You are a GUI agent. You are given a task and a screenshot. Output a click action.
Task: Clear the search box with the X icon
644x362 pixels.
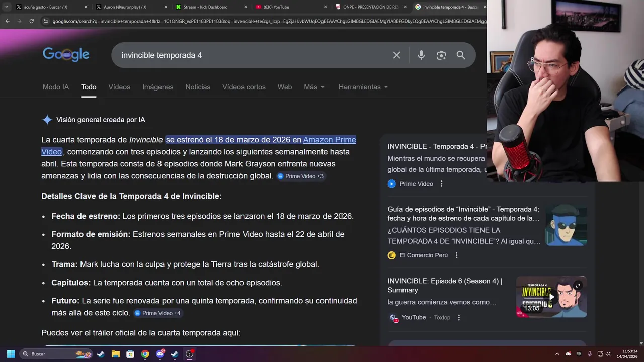[396, 55]
